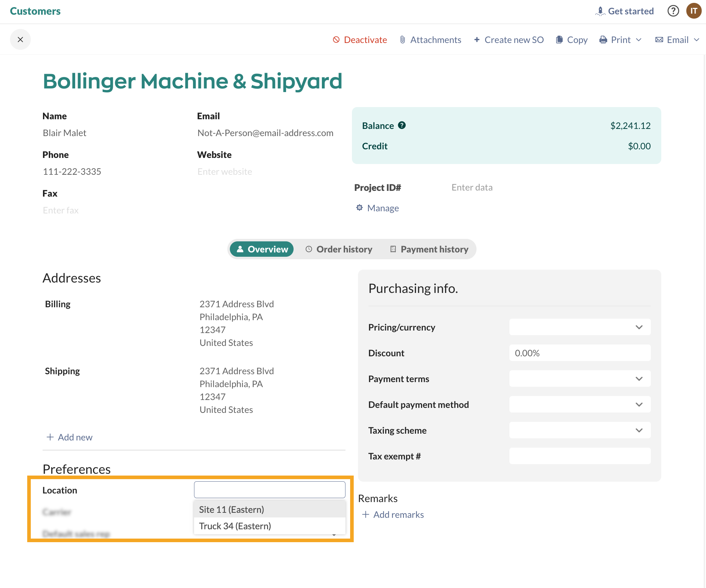The width and height of the screenshot is (706, 588).
Task: Open the IT user avatar menu
Action: (693, 11)
